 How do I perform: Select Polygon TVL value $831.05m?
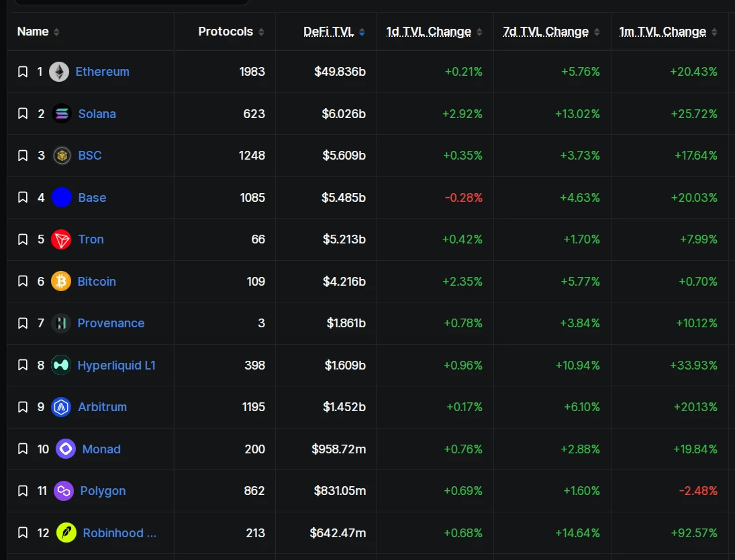[340, 491]
